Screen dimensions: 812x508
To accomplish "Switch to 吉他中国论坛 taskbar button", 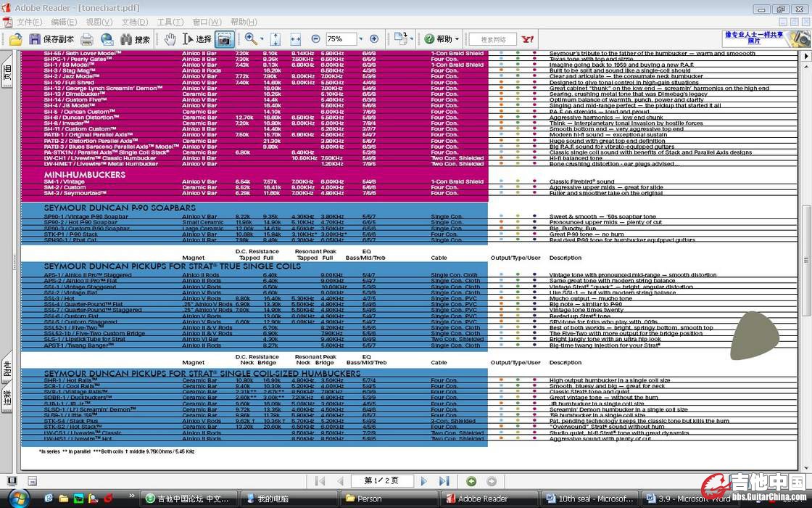I will click(188, 499).
